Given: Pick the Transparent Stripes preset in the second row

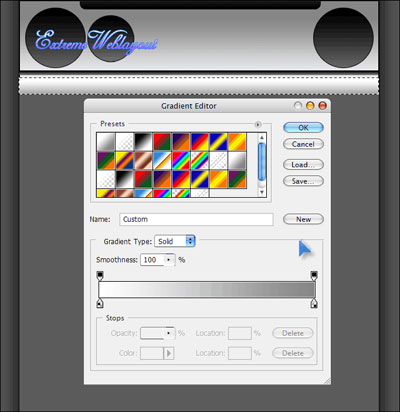Looking at the screenshot, I should (219, 160).
